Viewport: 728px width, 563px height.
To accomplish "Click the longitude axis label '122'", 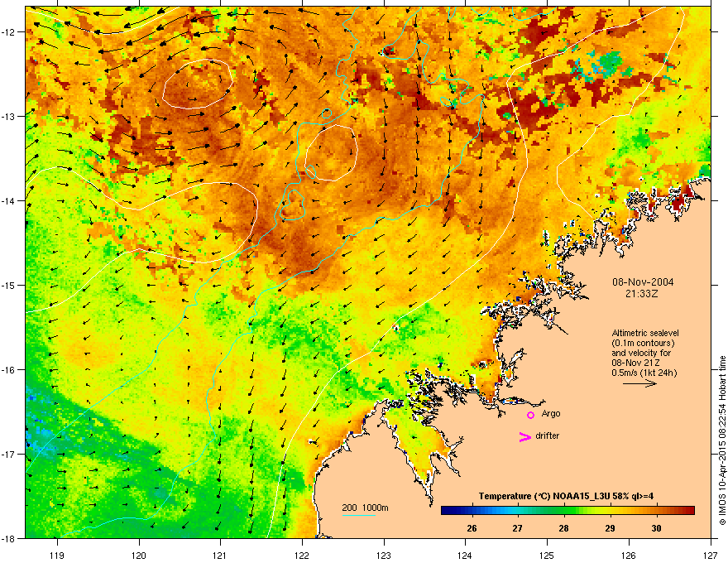I will point(302,555).
